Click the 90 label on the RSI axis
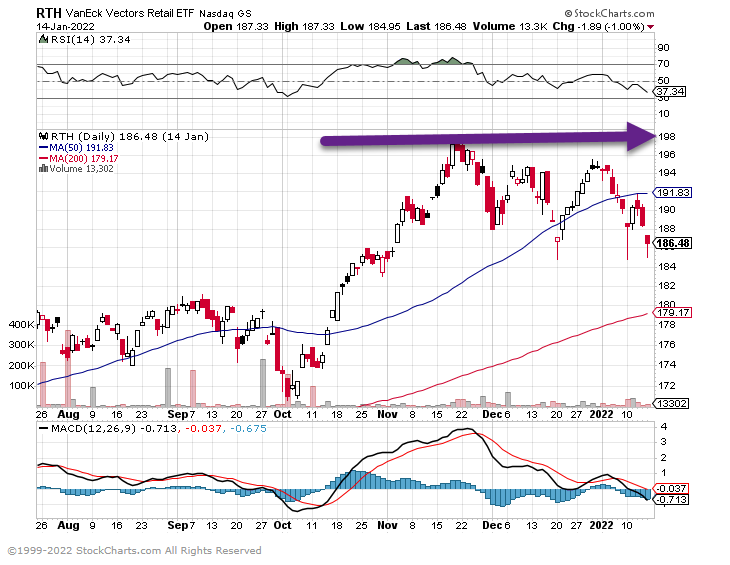730x565 pixels. [x=663, y=47]
